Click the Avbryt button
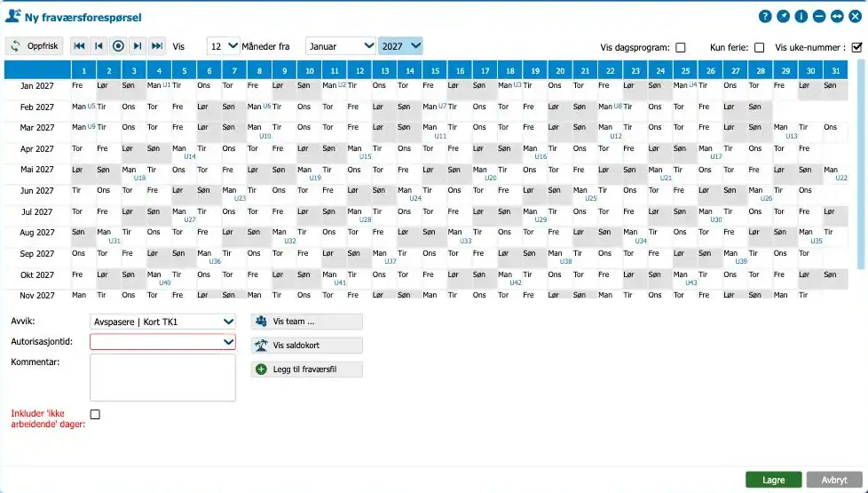 coord(834,480)
